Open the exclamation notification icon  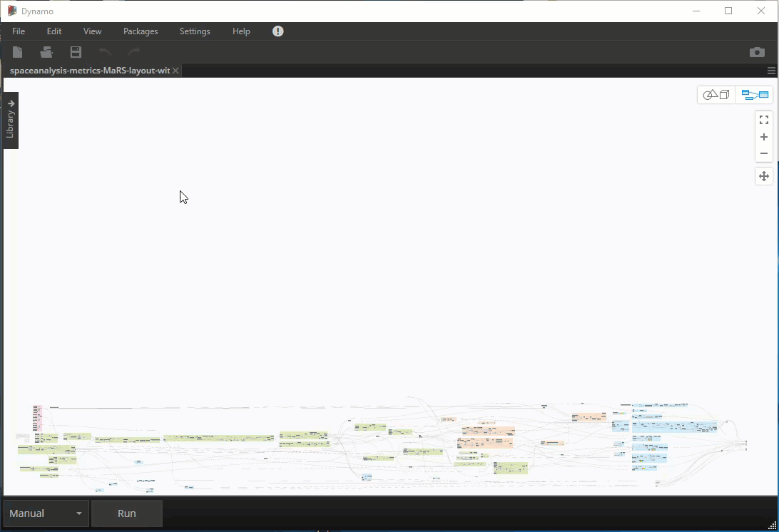click(x=278, y=31)
